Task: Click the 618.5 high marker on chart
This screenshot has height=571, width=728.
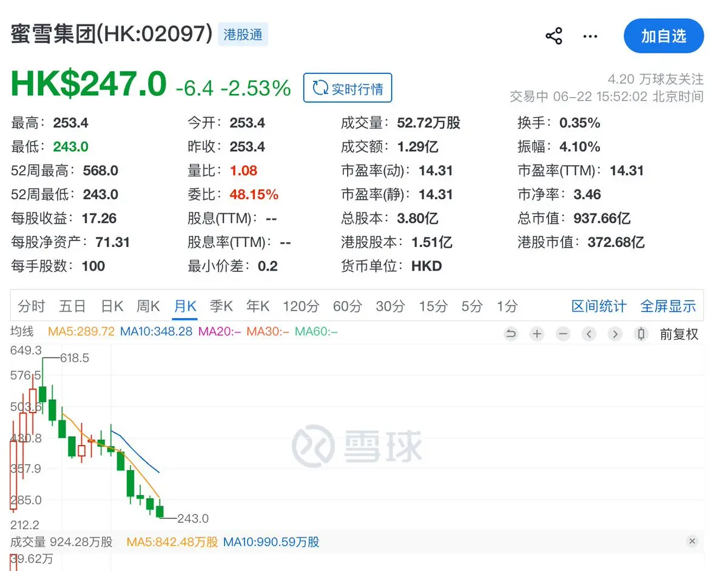Action: pos(75,358)
